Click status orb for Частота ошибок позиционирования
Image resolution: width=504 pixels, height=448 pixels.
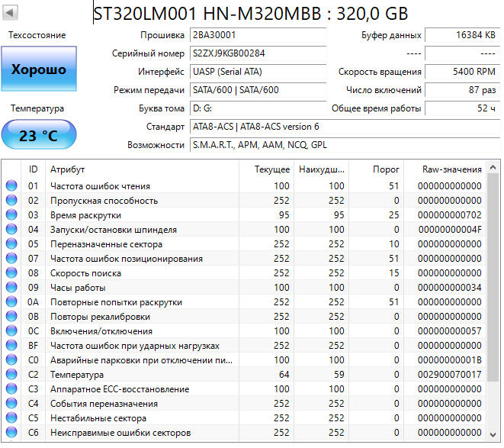point(11,258)
